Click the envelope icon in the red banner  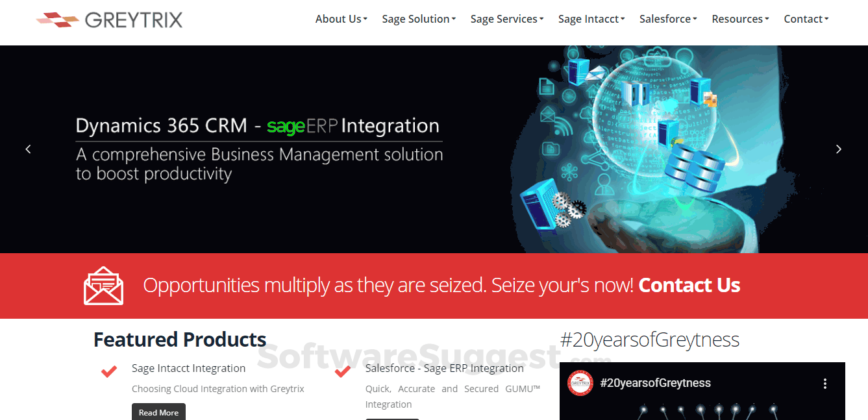pyautogui.click(x=102, y=285)
